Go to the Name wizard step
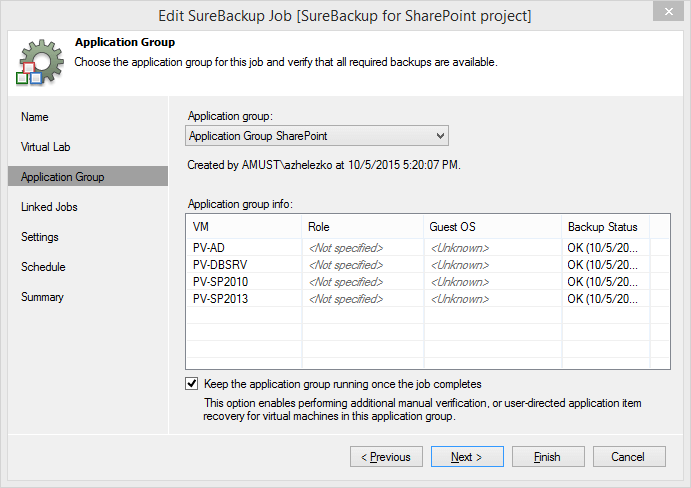Screen dimensions: 691x488 [35, 117]
